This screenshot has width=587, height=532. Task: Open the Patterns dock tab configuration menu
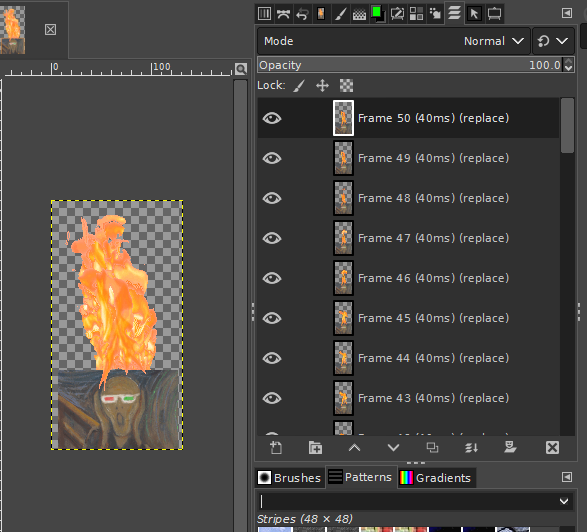pos(567,477)
